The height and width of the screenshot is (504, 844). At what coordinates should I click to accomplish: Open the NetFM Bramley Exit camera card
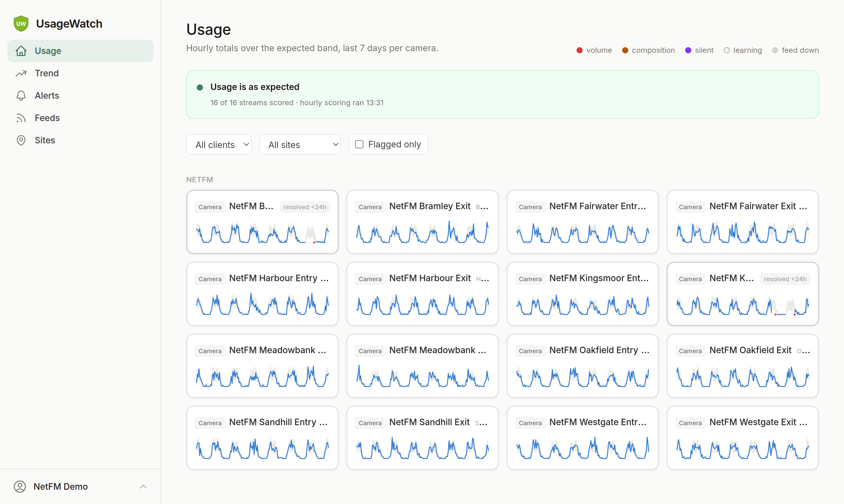pyautogui.click(x=423, y=222)
